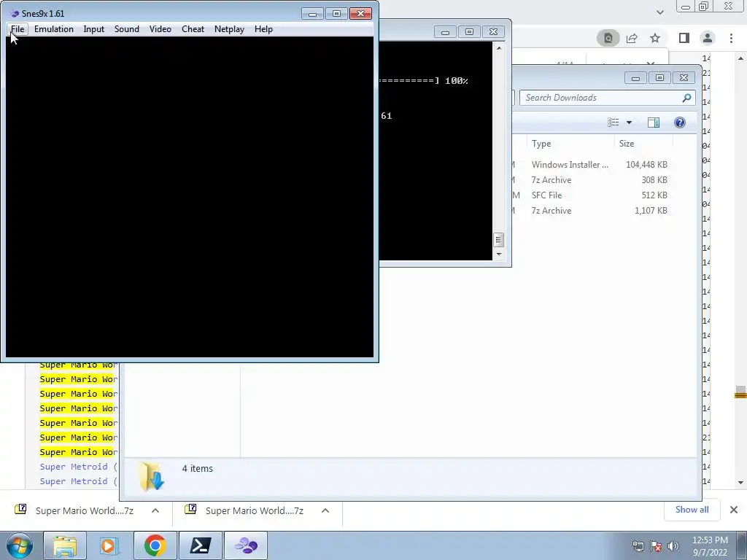Toggle the preview pane icon
Viewport: 747px width, 560px height.
pyautogui.click(x=653, y=122)
